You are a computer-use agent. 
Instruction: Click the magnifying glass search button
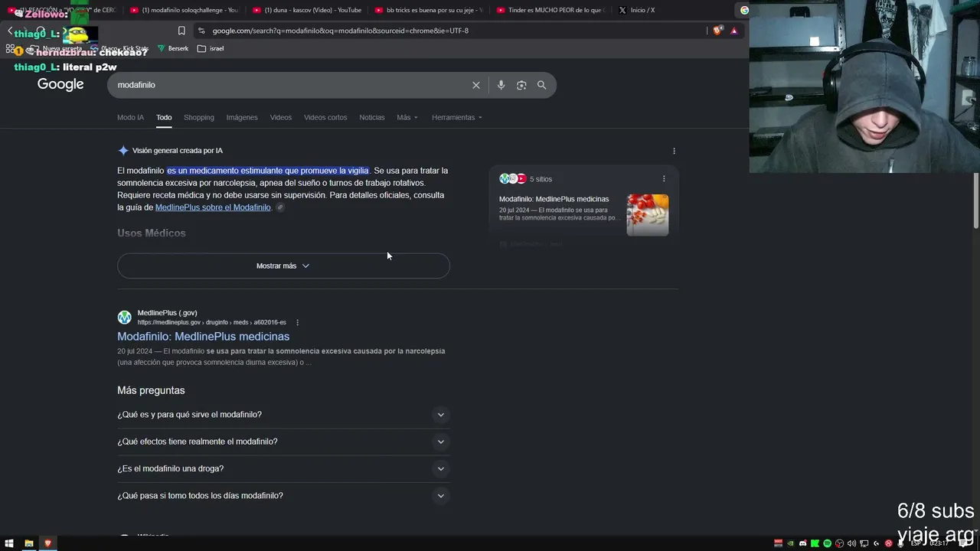[542, 85]
